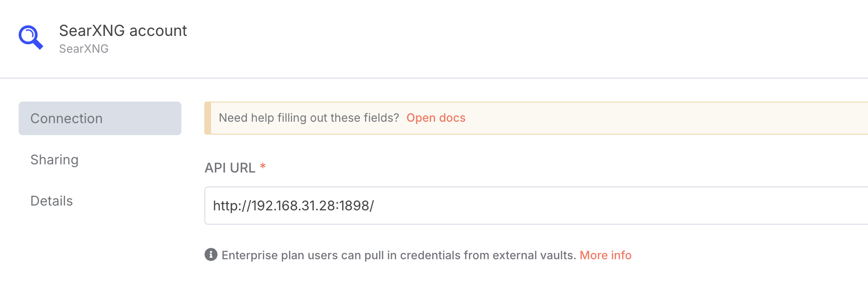Screen dimensions: 868x299
Task: Follow the More info link
Action: (x=605, y=255)
